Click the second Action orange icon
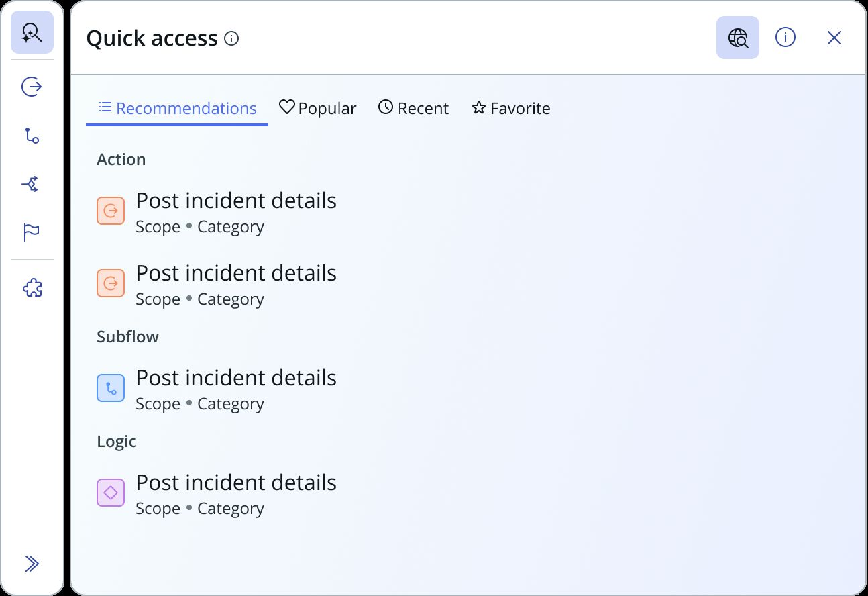Image resolution: width=868 pixels, height=596 pixels. tap(111, 283)
